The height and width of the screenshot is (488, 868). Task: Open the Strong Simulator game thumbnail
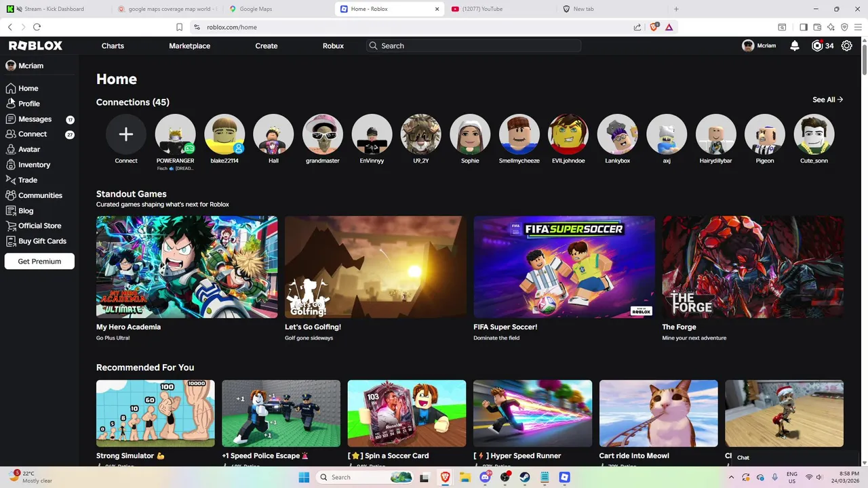(155, 413)
